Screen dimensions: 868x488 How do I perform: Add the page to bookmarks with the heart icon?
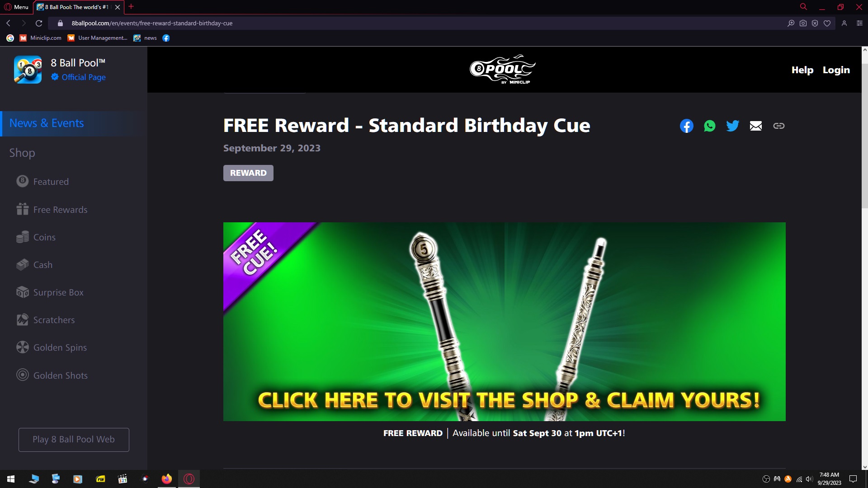[x=827, y=23]
